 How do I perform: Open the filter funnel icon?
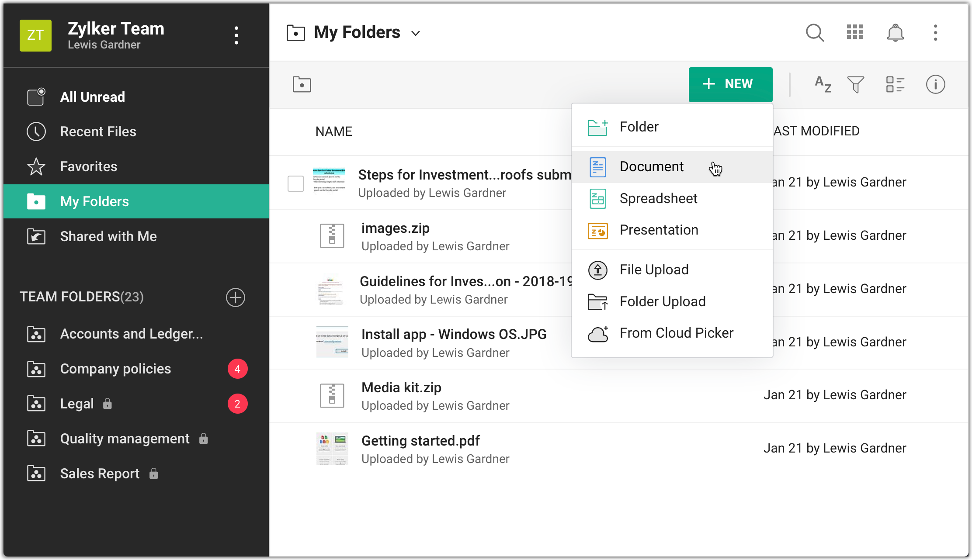click(x=856, y=84)
